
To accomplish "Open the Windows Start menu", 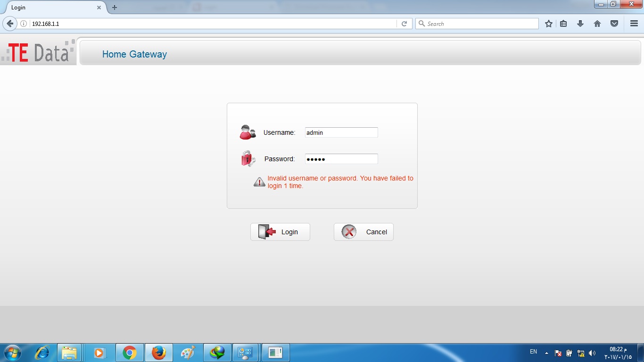I will pos(12,352).
